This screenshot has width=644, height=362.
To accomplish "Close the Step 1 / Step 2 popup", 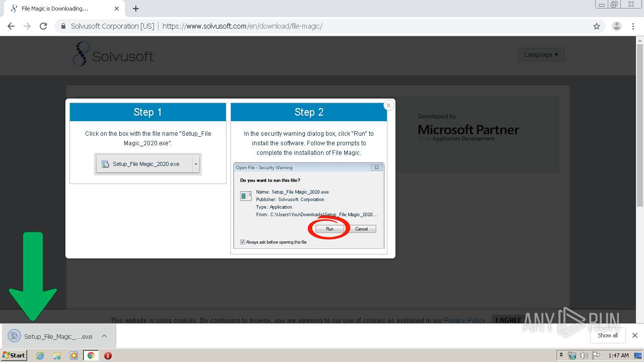I will click(388, 105).
